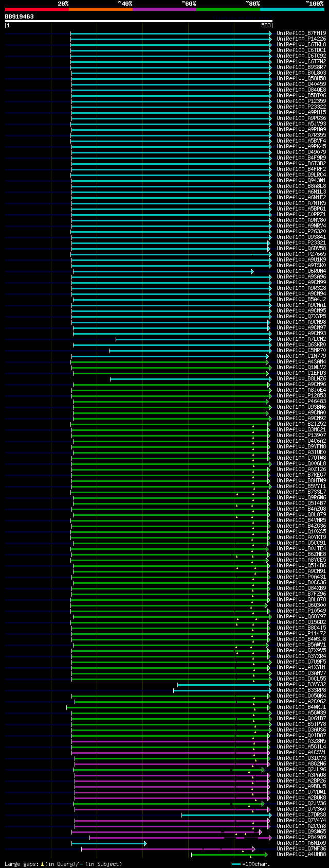Select hit label UniRef100_C7QTW8

coord(301,458)
